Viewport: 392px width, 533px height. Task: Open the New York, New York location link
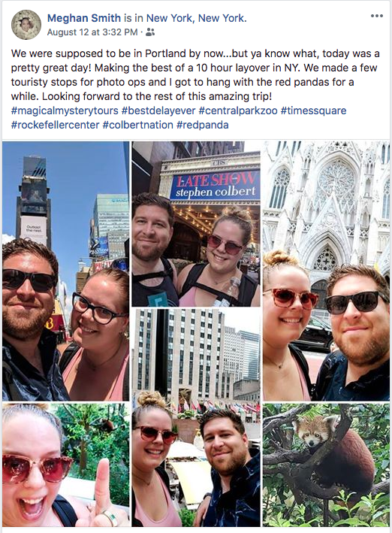[x=196, y=18]
